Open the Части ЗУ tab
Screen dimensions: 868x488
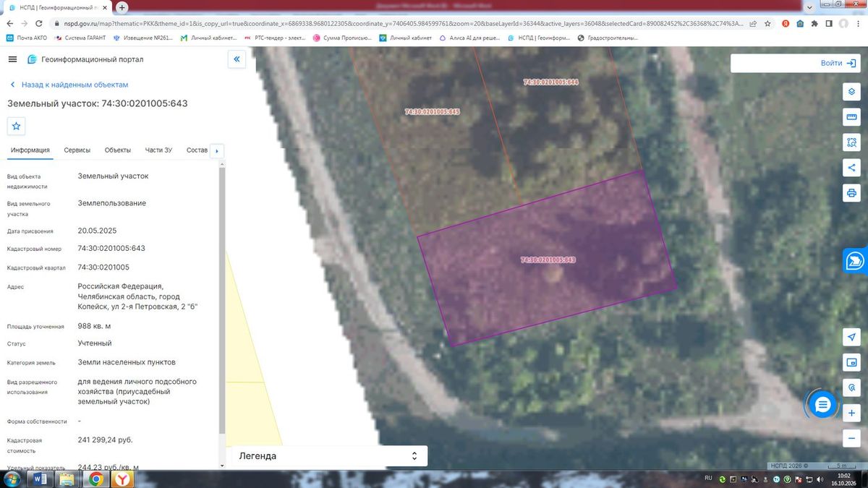click(158, 150)
